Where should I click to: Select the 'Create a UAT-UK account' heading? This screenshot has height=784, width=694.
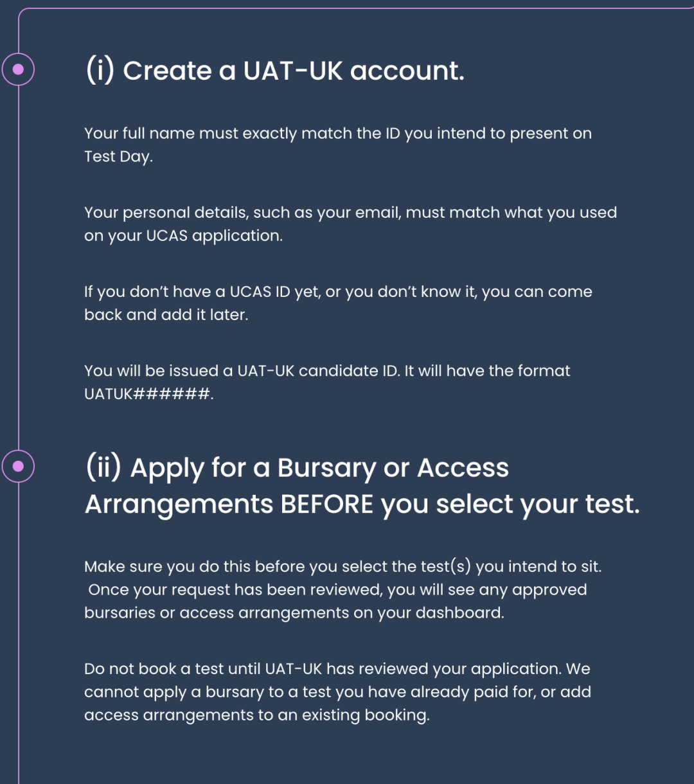(x=274, y=71)
